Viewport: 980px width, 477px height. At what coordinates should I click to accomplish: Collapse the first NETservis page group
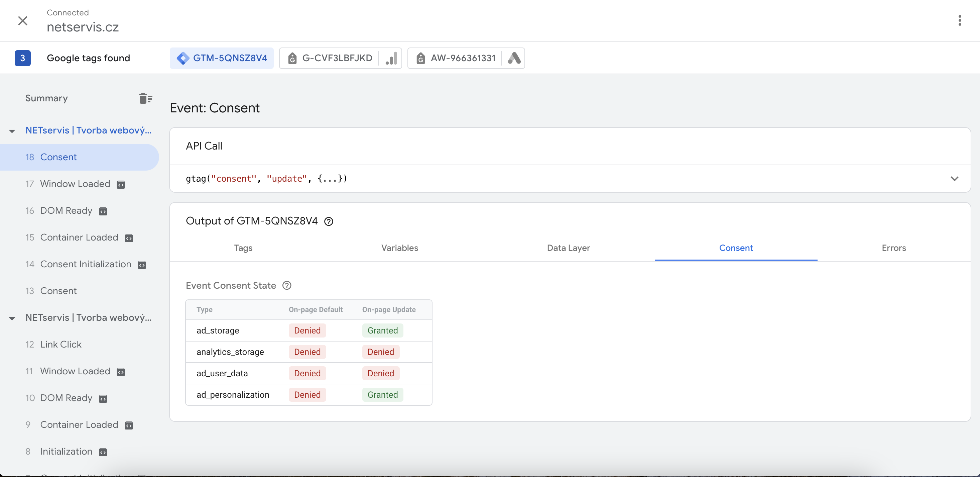(x=12, y=131)
